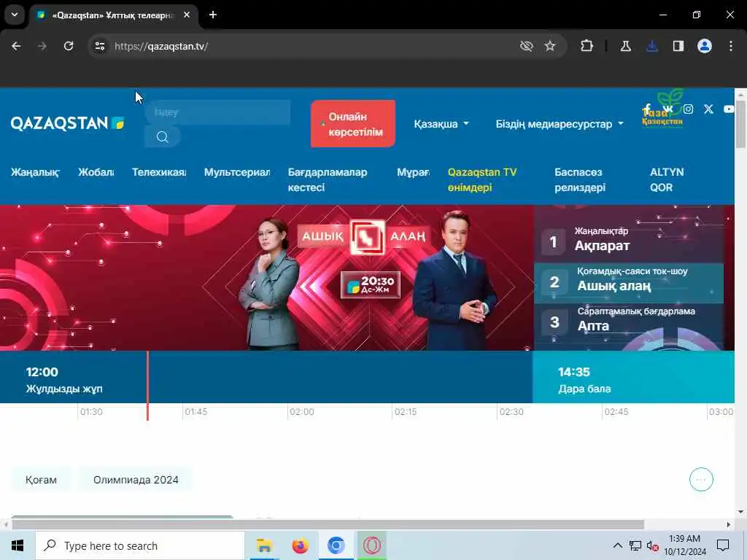Open the Facebook icon link

(648, 109)
